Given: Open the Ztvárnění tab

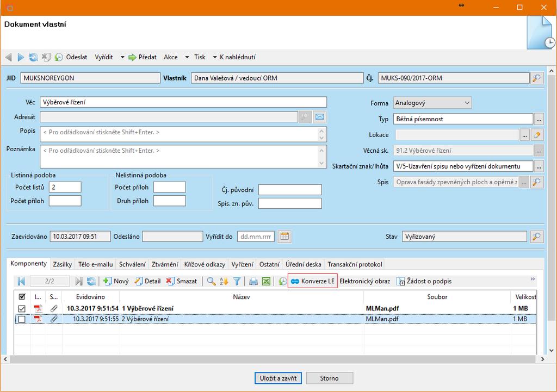Looking at the screenshot, I should (164, 265).
